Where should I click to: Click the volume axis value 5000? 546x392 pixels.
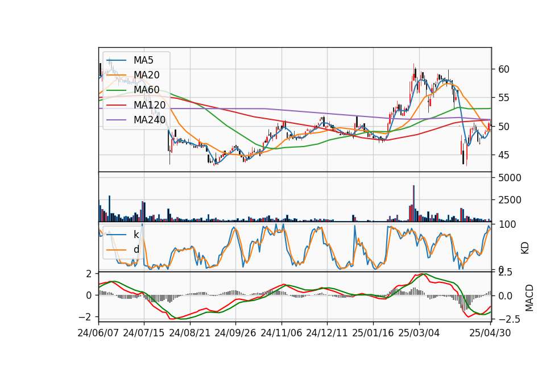pyautogui.click(x=510, y=178)
